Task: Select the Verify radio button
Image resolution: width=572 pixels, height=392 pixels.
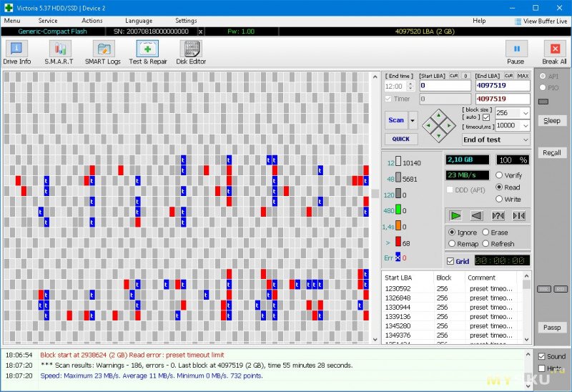Action: (499, 175)
